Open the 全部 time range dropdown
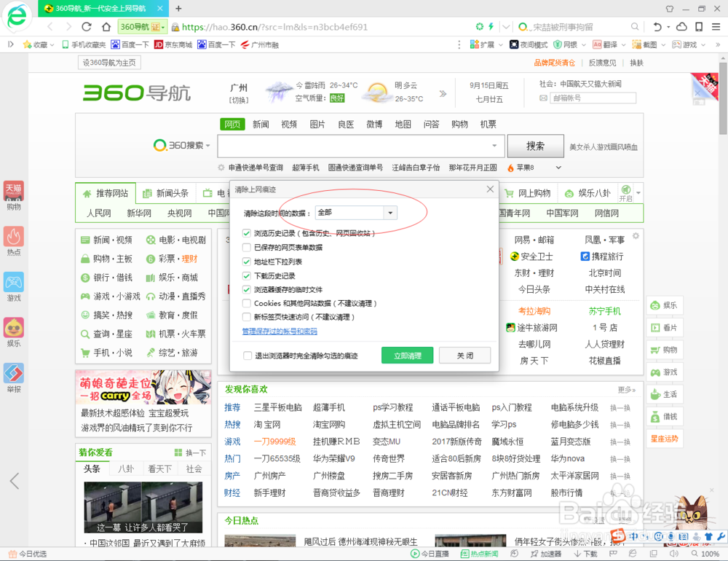Viewport: 728px width, 561px height. pyautogui.click(x=391, y=212)
